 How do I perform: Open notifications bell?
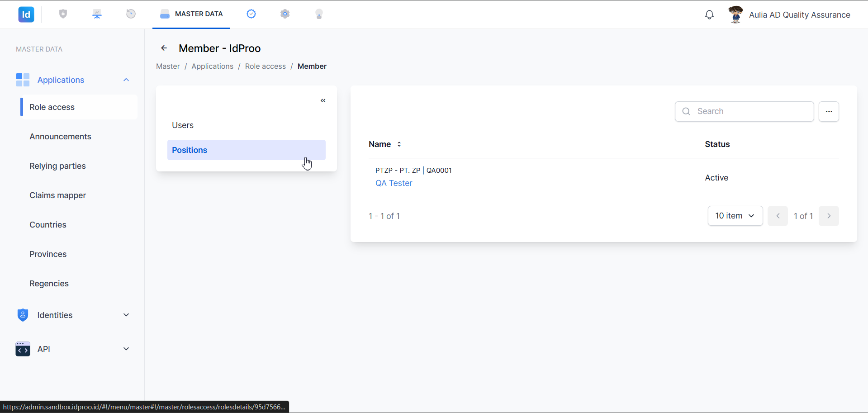[710, 15]
